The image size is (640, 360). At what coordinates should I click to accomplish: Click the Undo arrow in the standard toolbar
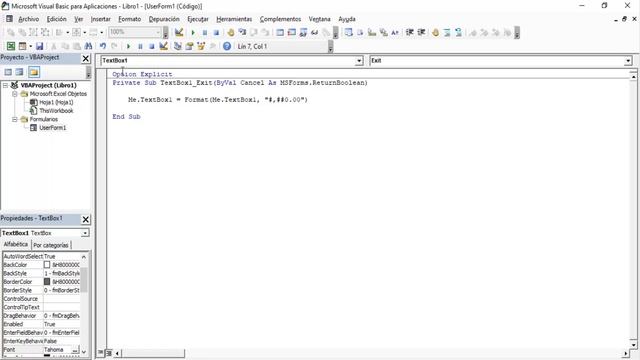pyautogui.click(x=103, y=46)
